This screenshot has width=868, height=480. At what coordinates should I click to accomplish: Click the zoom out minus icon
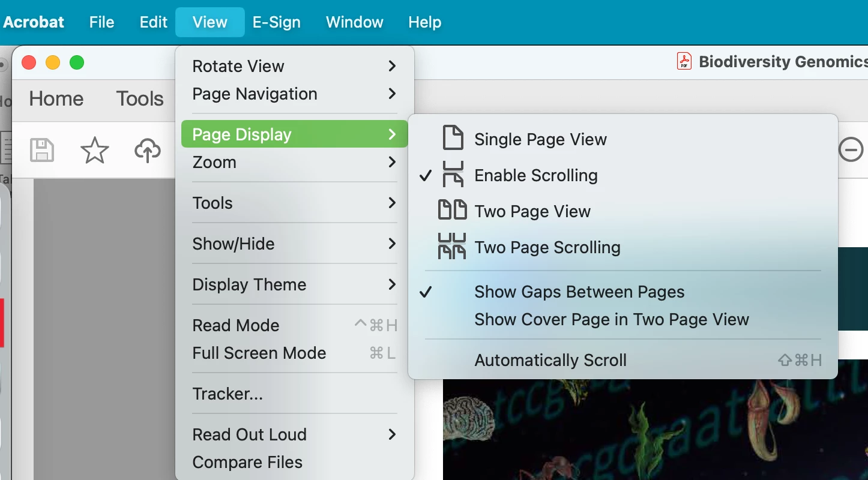point(851,149)
